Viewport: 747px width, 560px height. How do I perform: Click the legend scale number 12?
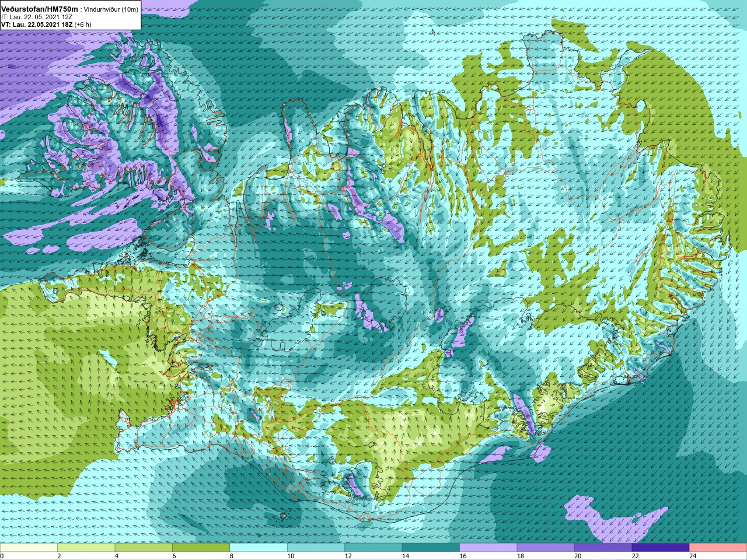coord(348,556)
